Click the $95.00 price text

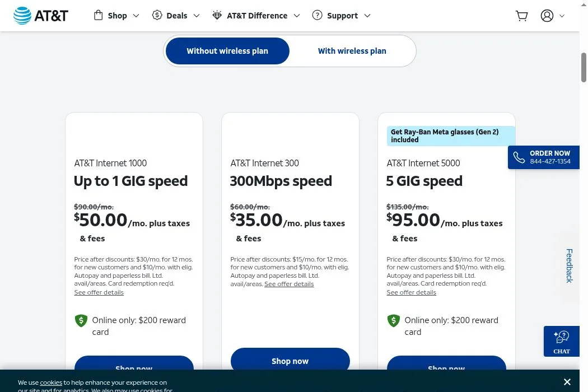click(413, 220)
